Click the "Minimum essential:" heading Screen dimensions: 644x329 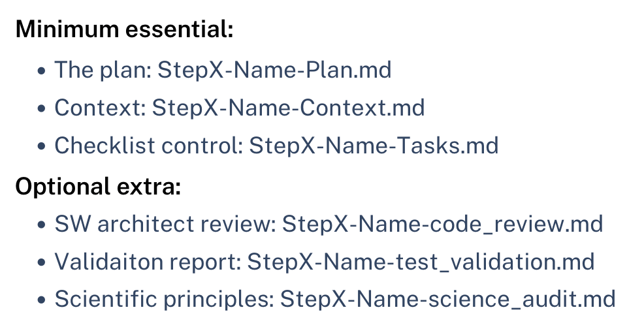(x=124, y=30)
